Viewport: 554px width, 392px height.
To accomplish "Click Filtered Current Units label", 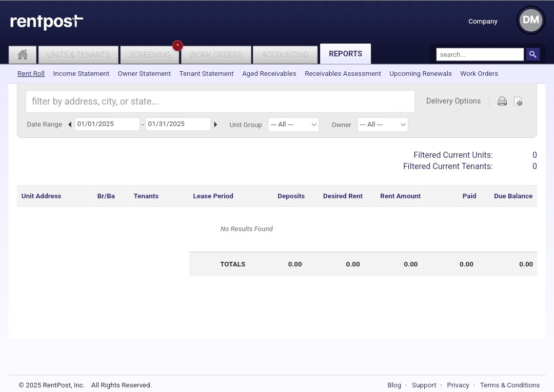I will 453,155.
